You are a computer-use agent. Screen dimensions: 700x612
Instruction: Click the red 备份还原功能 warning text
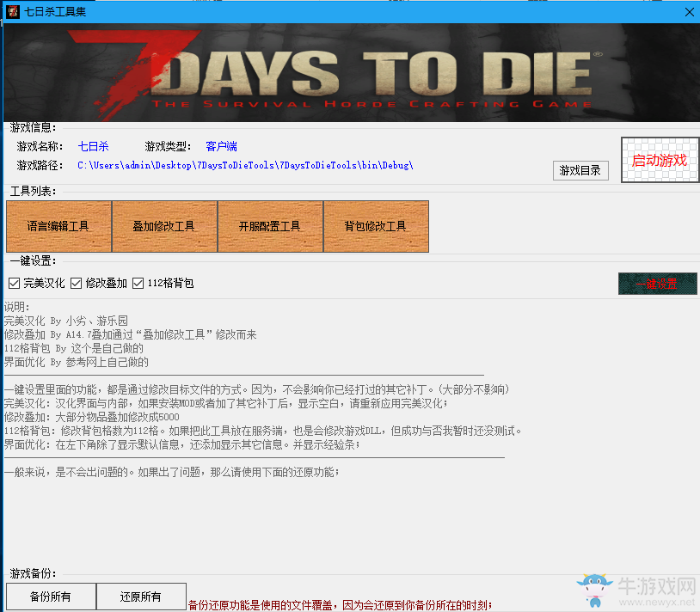pos(340,605)
